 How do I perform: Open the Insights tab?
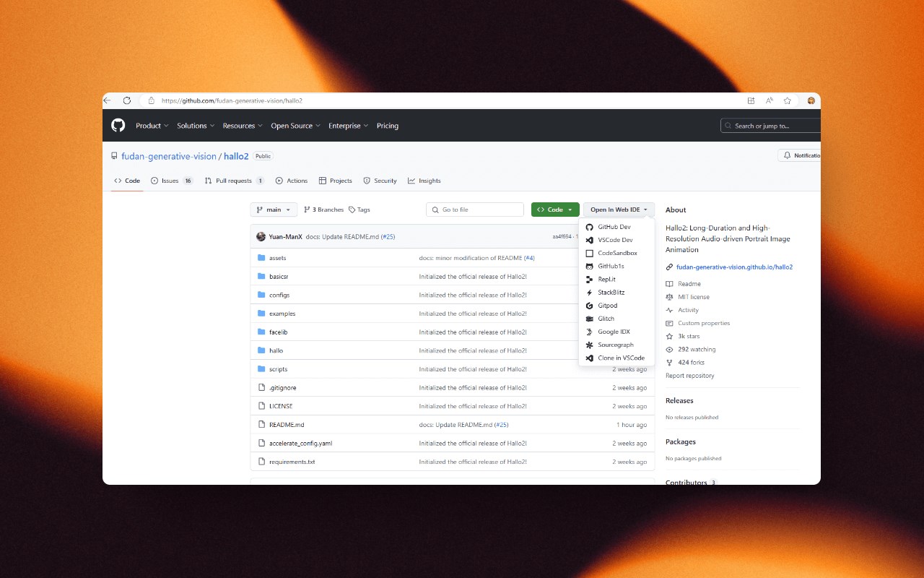[424, 181]
